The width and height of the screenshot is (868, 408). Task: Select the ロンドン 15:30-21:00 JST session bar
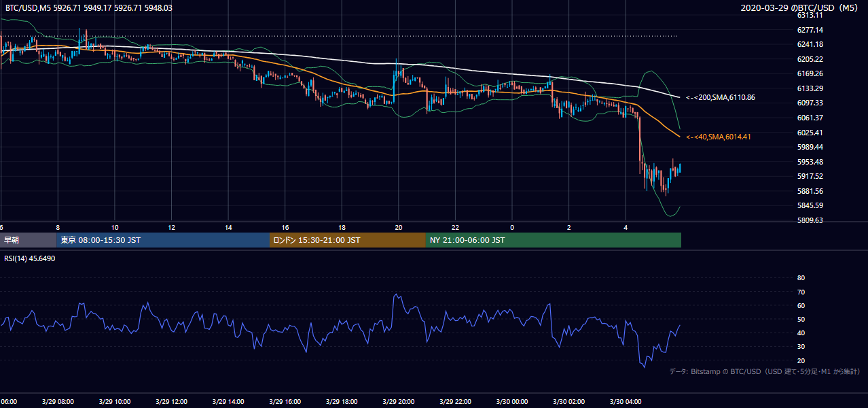348,240
